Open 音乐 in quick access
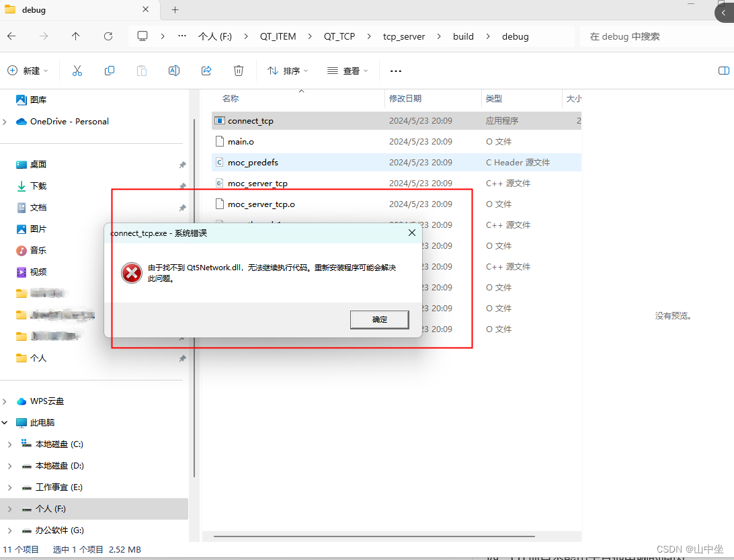The height and width of the screenshot is (560, 734). 32,251
